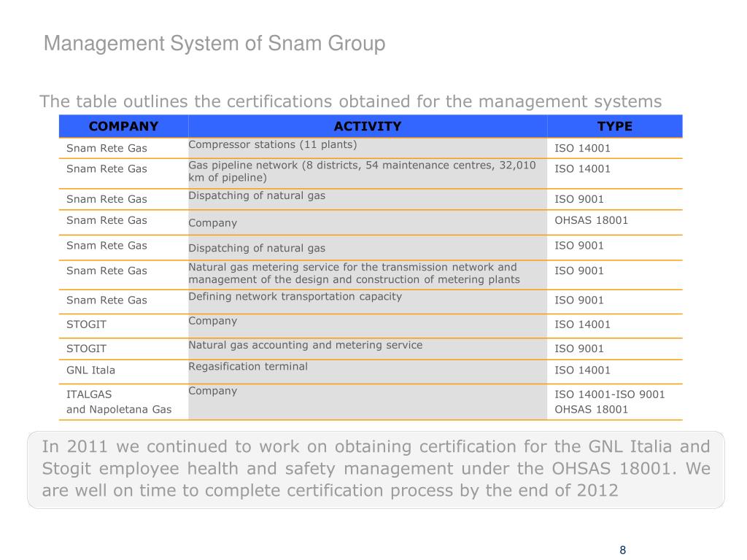
Task: Click 'Natural gas accounting and metering service' cell
Action: pos(305,345)
